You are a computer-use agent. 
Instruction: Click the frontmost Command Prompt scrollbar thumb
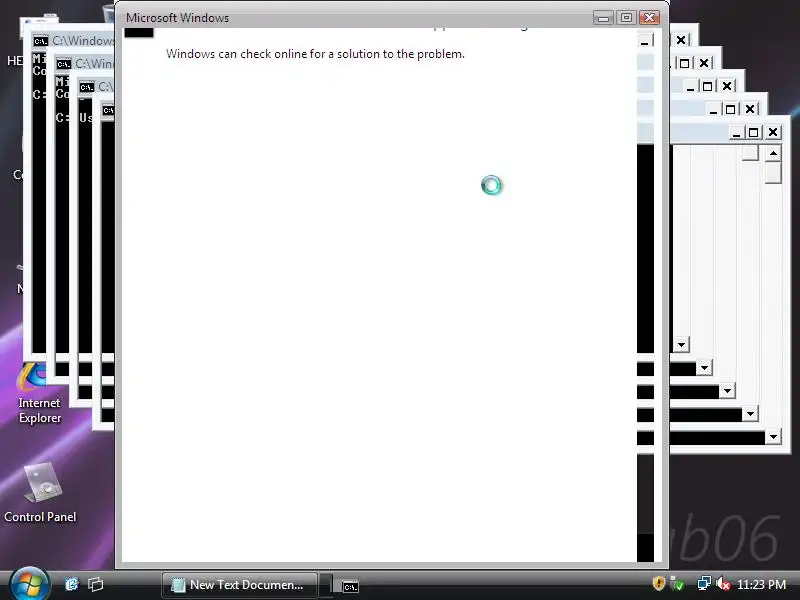[773, 172]
